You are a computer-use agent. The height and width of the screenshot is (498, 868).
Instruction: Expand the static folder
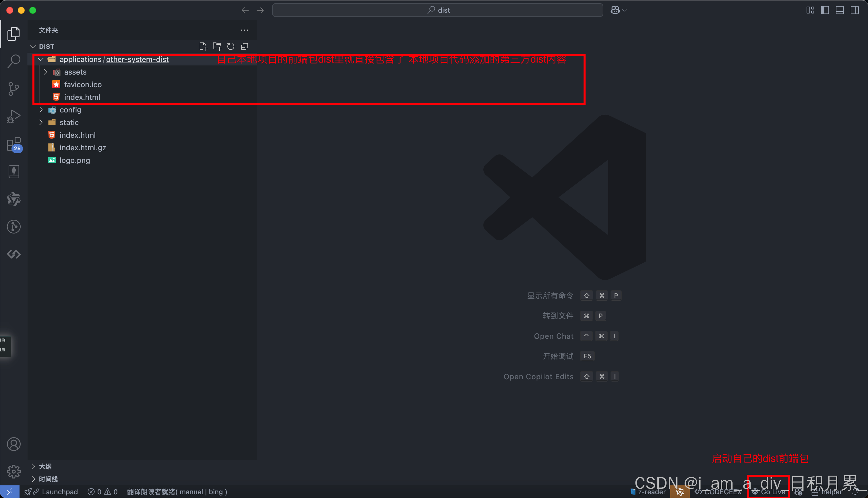coord(69,122)
